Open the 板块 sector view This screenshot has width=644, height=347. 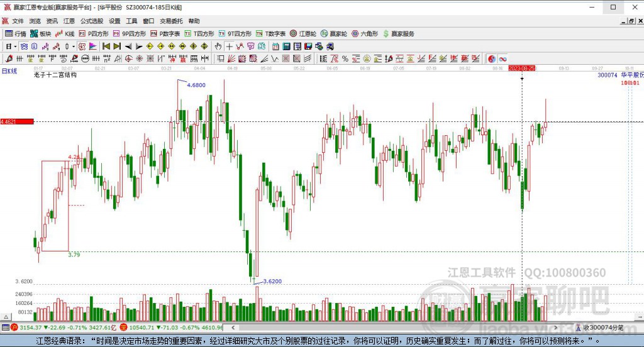[x=41, y=34]
